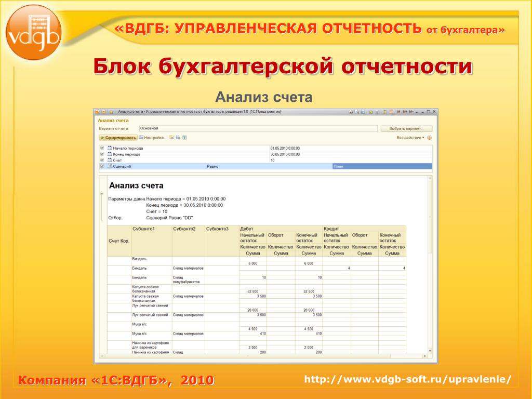Click the Дебет column header
The height and width of the screenshot is (399, 532).
[x=281, y=229]
